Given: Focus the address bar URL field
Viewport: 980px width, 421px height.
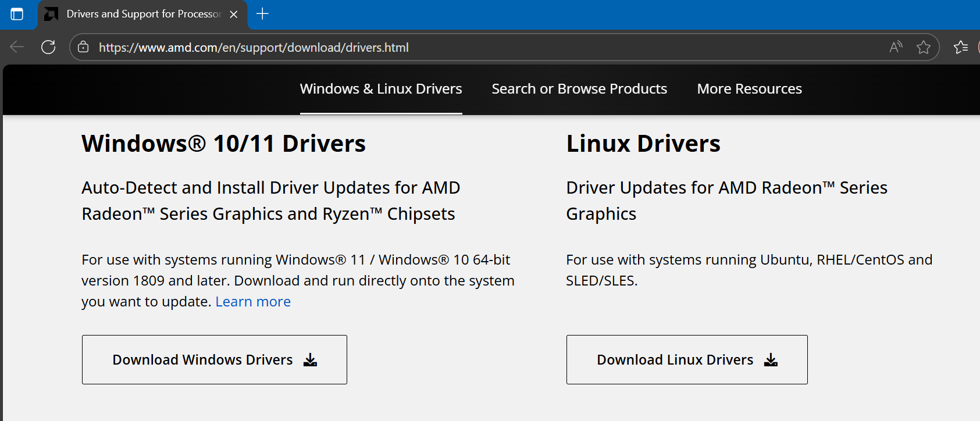Looking at the screenshot, I should 465,47.
